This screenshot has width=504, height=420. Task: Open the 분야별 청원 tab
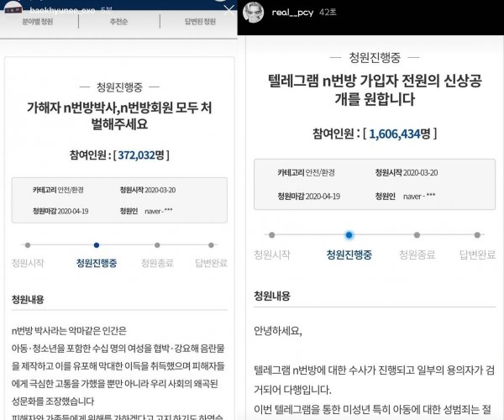pyautogui.click(x=37, y=22)
